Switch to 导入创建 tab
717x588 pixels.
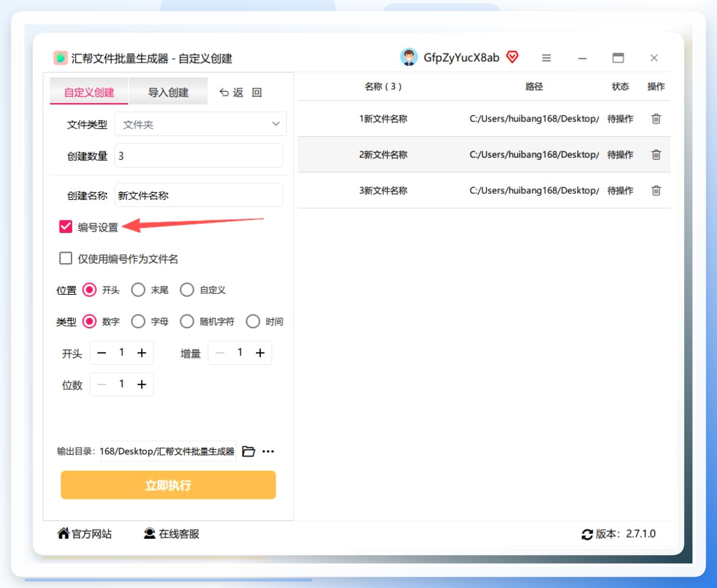click(x=168, y=91)
